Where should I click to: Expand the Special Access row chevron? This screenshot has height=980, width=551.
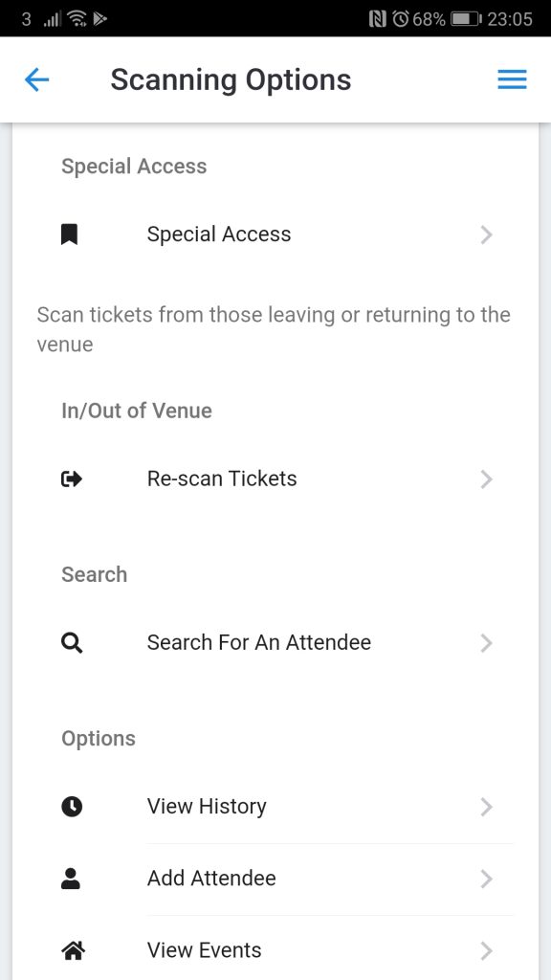pos(487,235)
